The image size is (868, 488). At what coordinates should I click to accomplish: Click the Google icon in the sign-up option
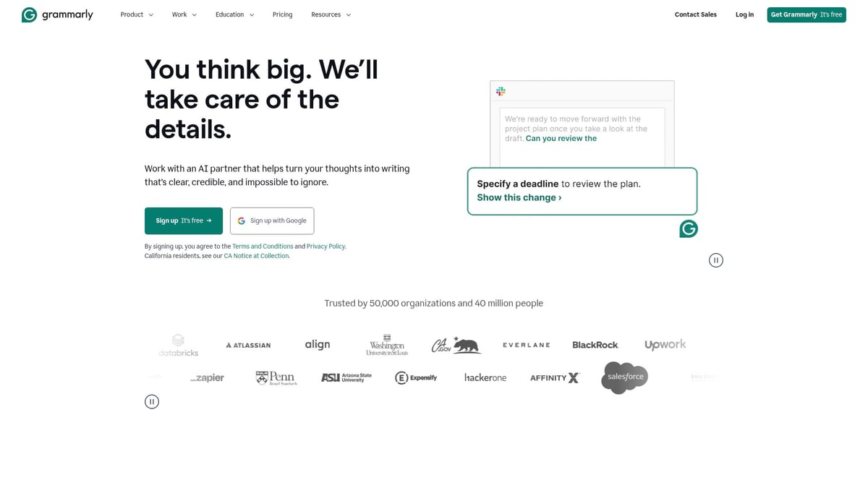242,221
